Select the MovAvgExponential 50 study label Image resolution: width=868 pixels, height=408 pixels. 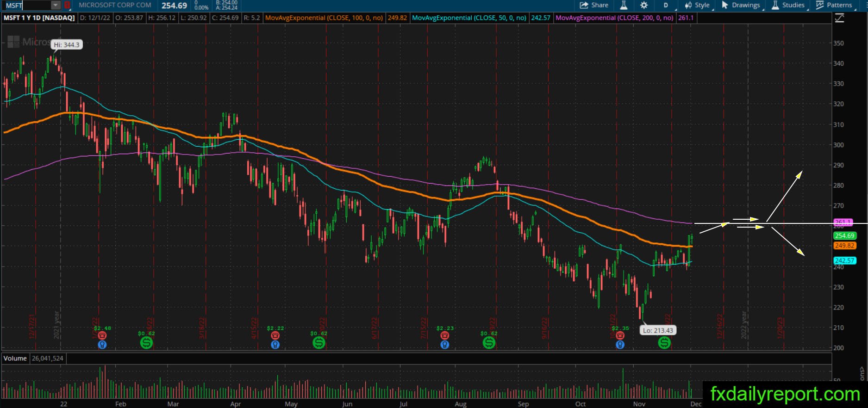(469, 18)
